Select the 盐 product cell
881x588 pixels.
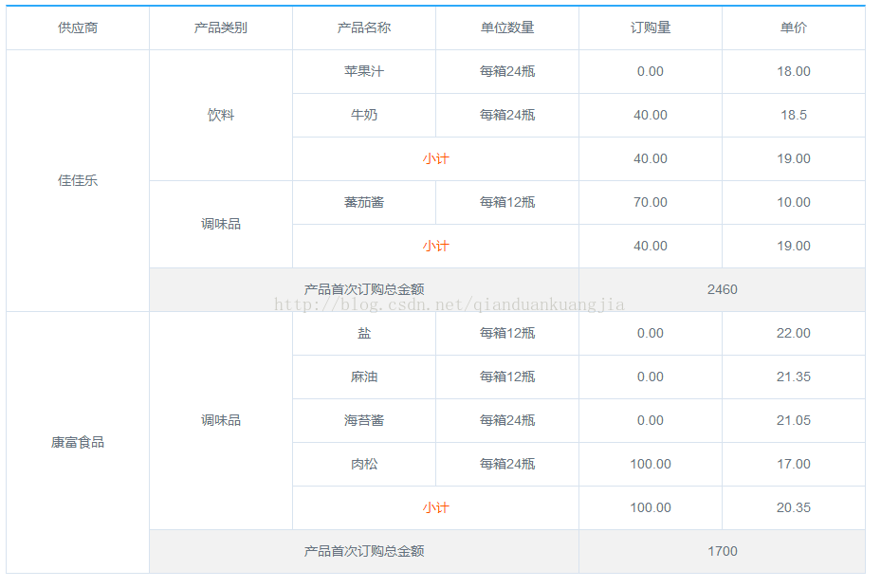click(363, 333)
